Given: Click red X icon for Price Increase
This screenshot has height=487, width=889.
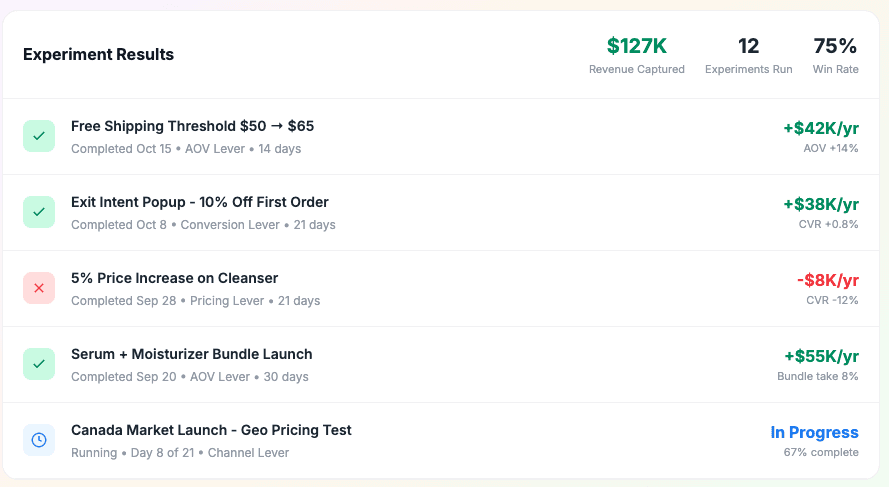Looking at the screenshot, I should 39,288.
